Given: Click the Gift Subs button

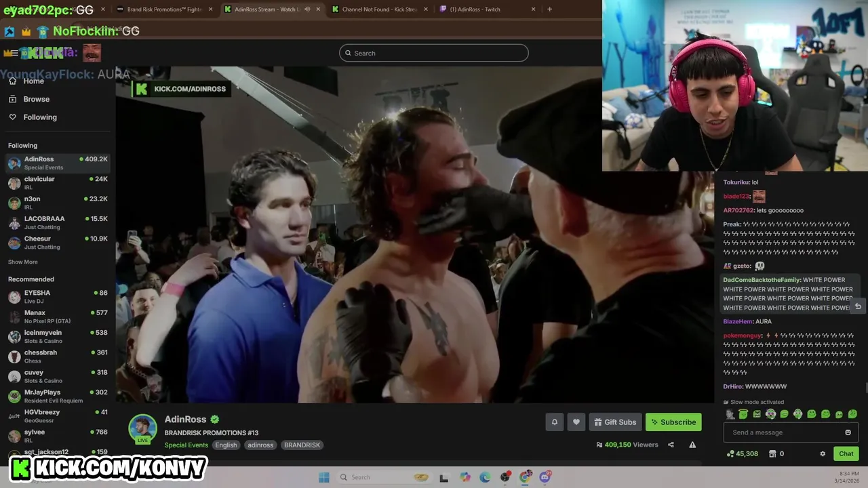Looking at the screenshot, I should point(615,422).
